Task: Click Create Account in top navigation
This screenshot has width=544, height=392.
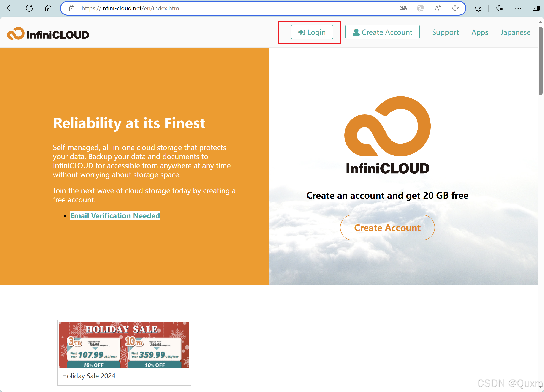Action: point(382,32)
